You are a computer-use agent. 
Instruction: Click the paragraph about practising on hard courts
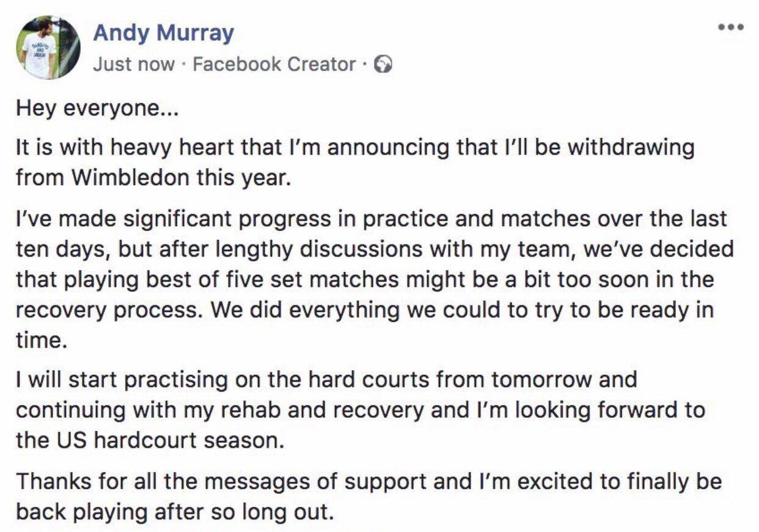pos(361,409)
